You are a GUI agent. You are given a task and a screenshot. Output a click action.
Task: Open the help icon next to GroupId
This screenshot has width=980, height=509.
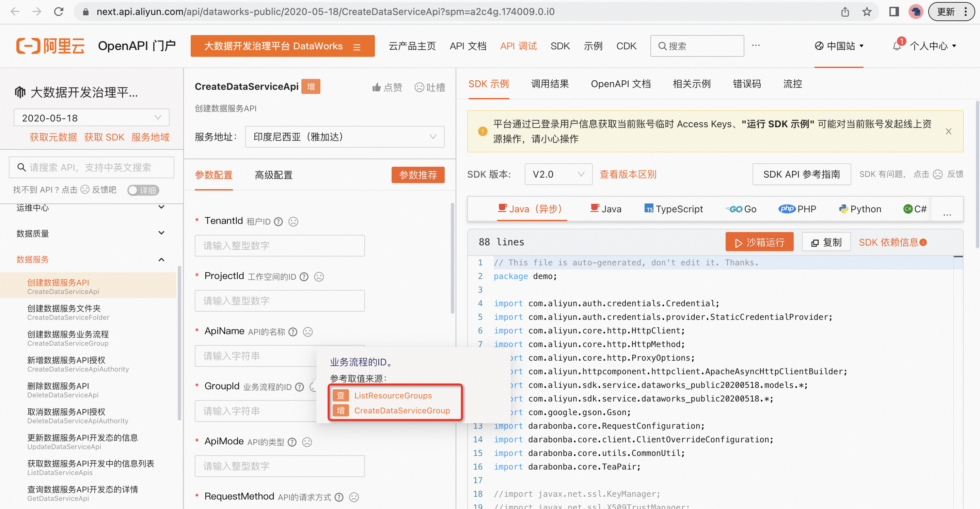click(300, 387)
